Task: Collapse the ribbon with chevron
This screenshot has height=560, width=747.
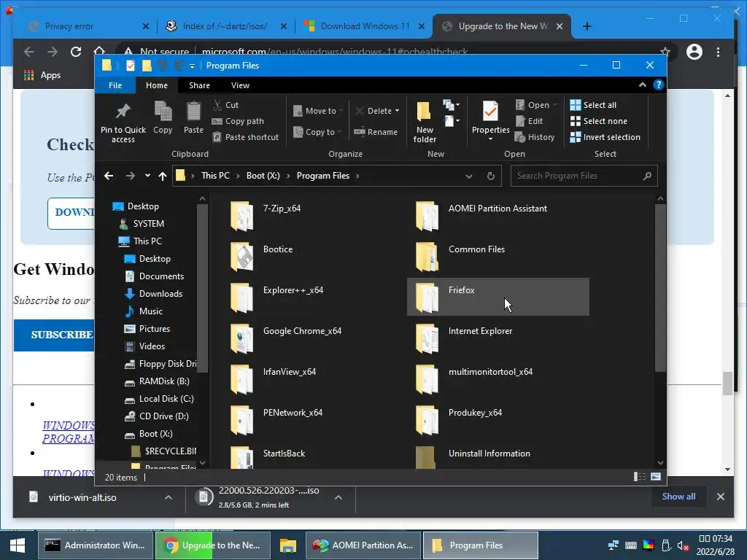Action: [x=642, y=85]
